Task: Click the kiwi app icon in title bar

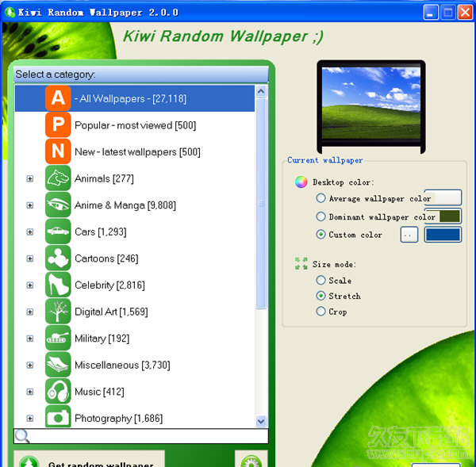Action: 10,12
